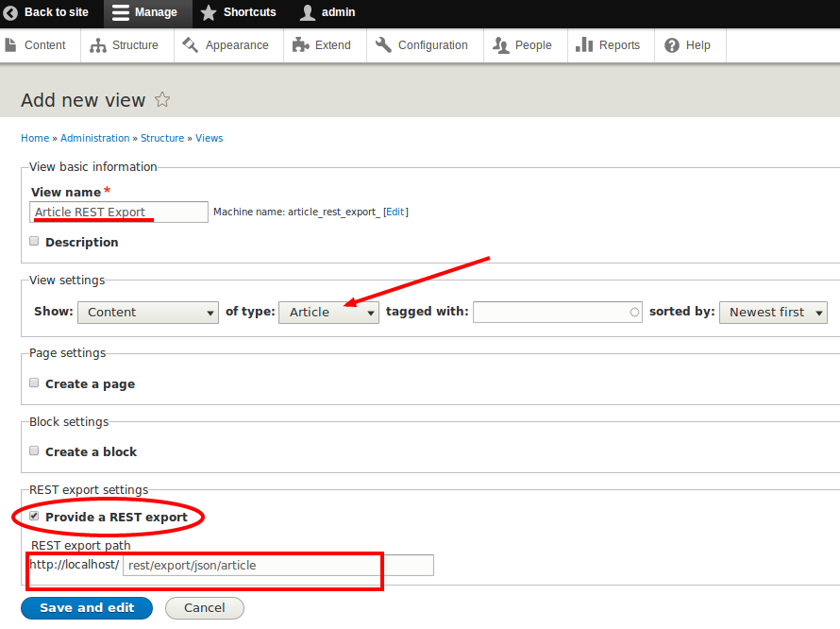
Task: Open the of type dropdown set to Article
Action: click(x=329, y=313)
